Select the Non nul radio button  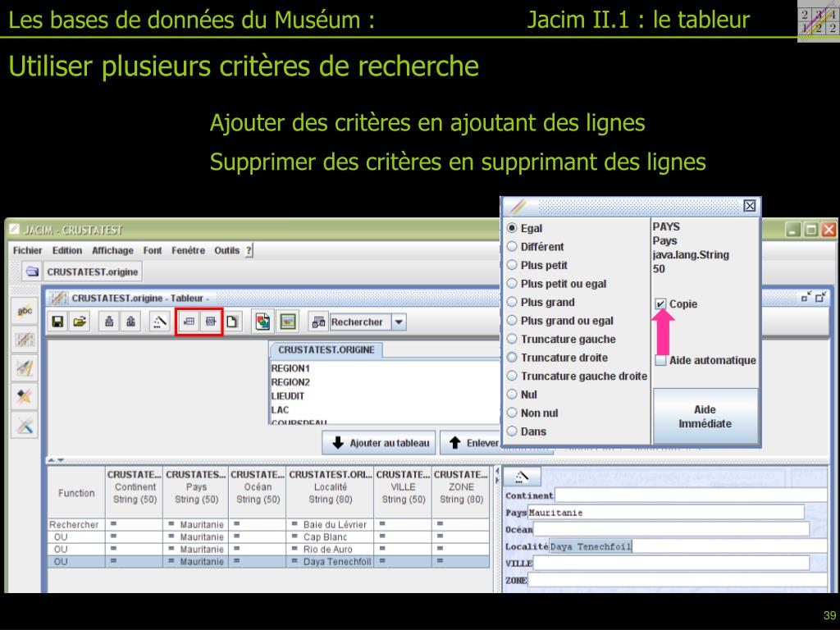512,413
